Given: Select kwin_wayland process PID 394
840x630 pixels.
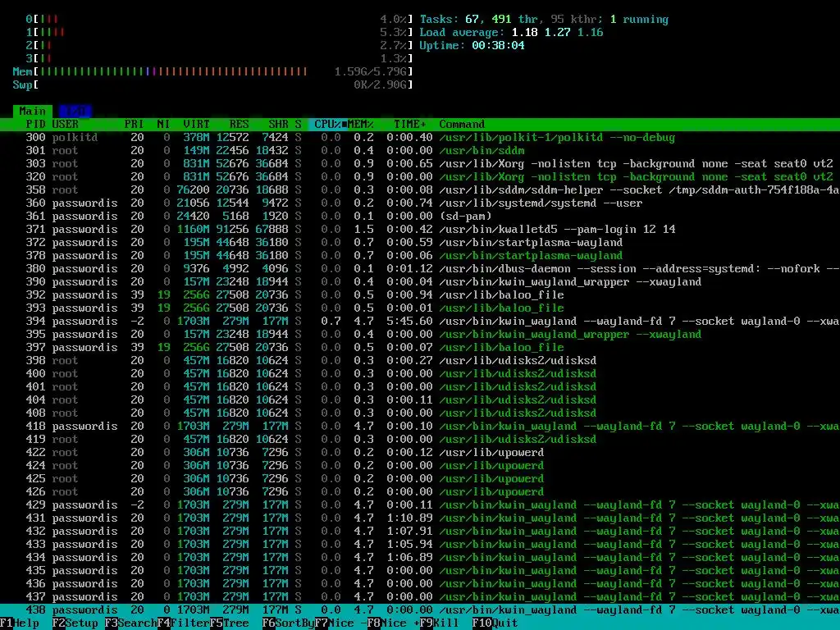Looking at the screenshot, I should [420, 322].
